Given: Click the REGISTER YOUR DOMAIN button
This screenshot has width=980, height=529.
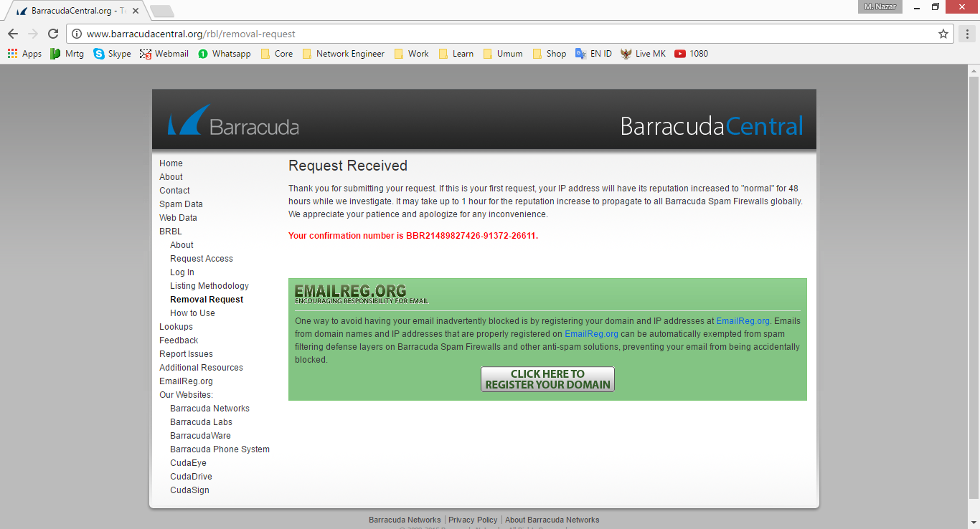Looking at the screenshot, I should tap(547, 378).
